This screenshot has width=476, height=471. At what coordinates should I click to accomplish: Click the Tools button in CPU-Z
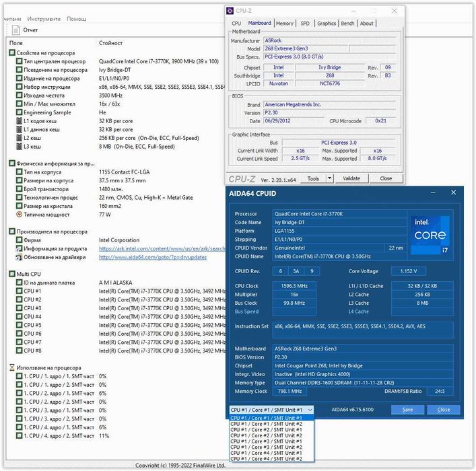(313, 178)
